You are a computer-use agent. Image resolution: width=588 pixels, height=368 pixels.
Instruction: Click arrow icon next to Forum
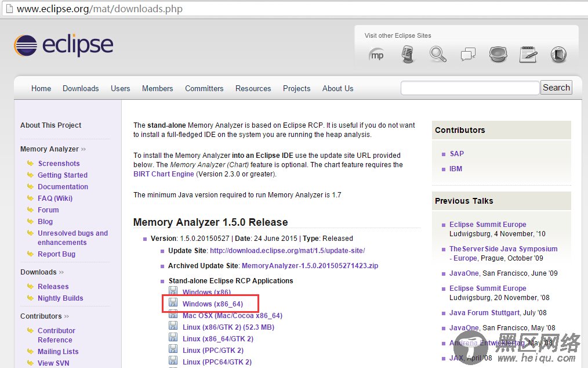click(x=30, y=210)
